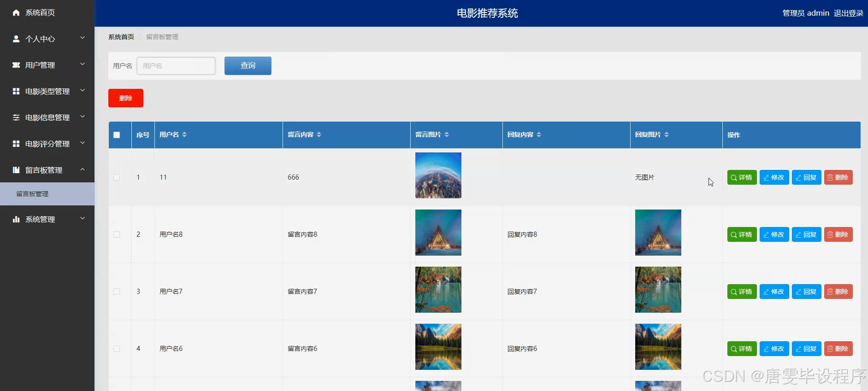
Task: Sort by 回复图片 column arrows
Action: click(x=667, y=134)
